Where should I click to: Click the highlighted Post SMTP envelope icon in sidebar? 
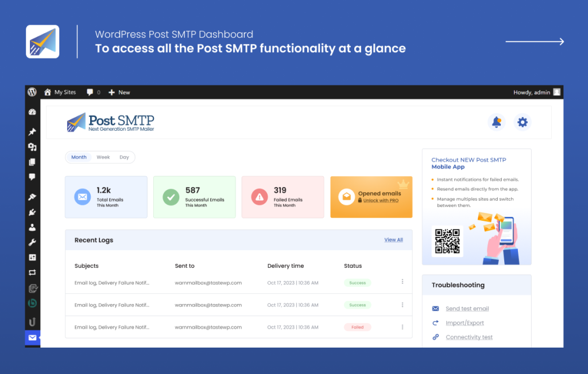32,338
